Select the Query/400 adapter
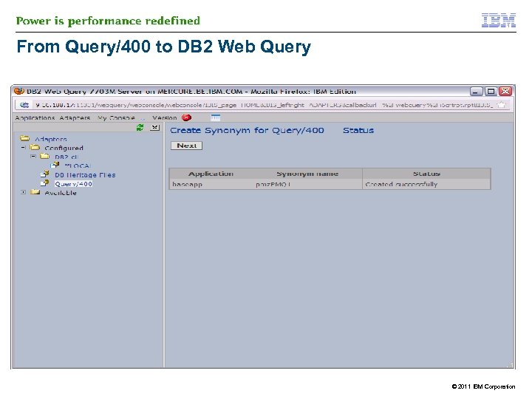 74,184
